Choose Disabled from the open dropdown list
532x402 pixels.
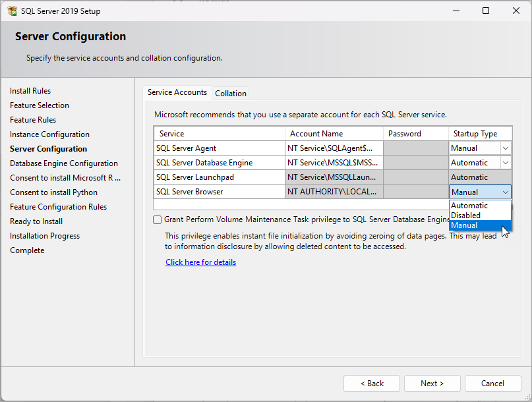pos(480,215)
